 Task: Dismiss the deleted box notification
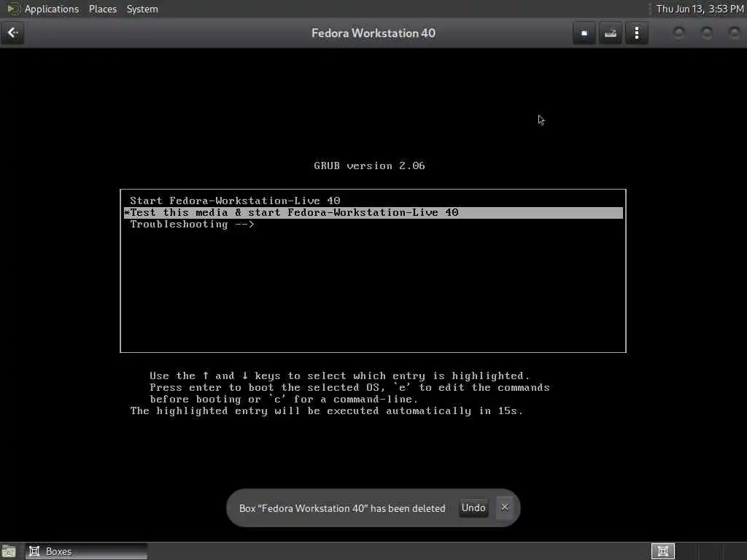[505, 507]
